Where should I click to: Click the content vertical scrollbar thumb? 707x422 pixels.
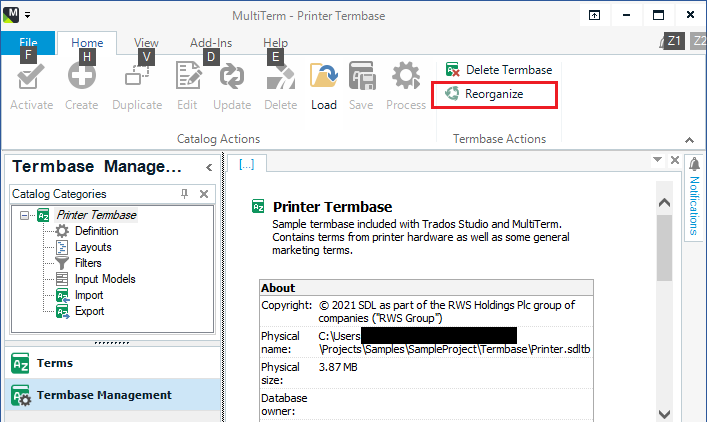click(x=664, y=248)
